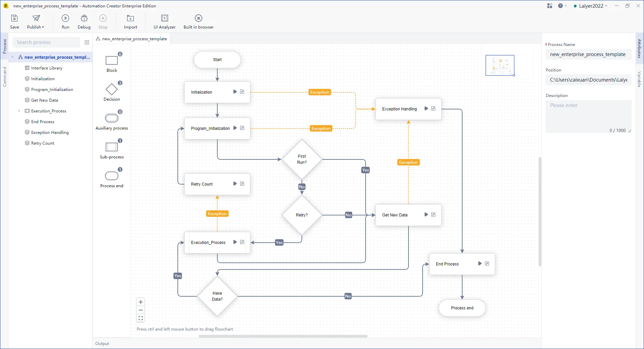The width and height of the screenshot is (644, 349).
Task: Start Debug mode
Action: 84,22
